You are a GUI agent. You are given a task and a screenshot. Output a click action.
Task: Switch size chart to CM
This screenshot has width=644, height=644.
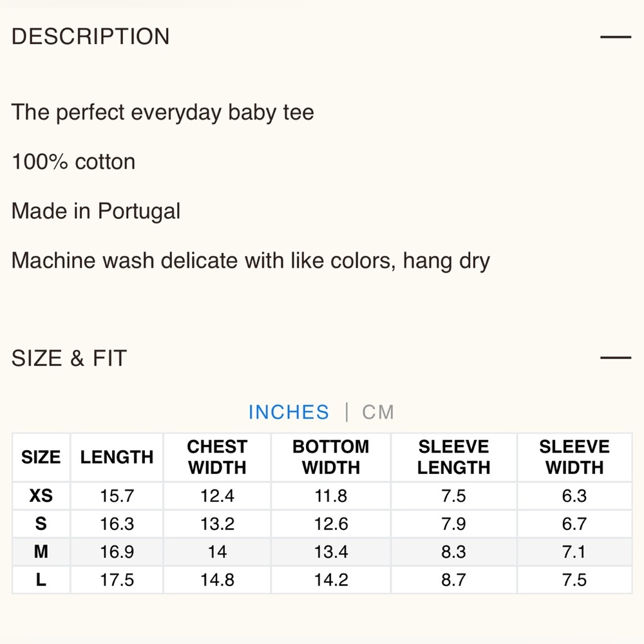(378, 412)
